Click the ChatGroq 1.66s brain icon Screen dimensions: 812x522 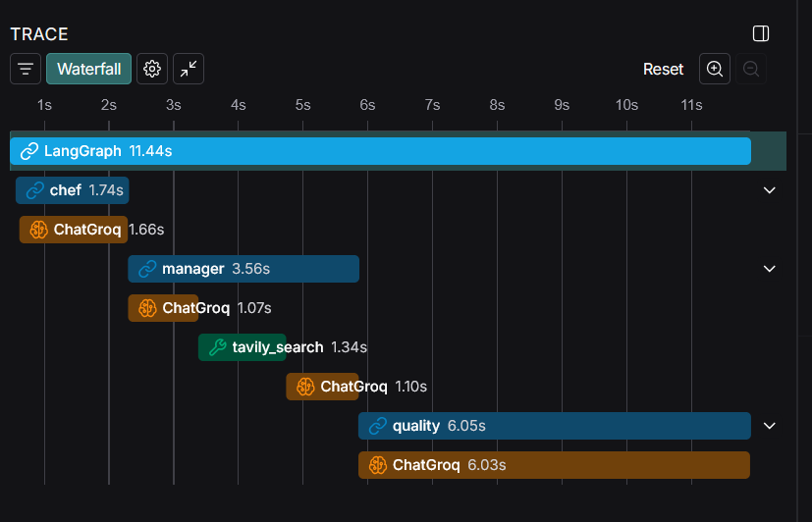click(39, 230)
